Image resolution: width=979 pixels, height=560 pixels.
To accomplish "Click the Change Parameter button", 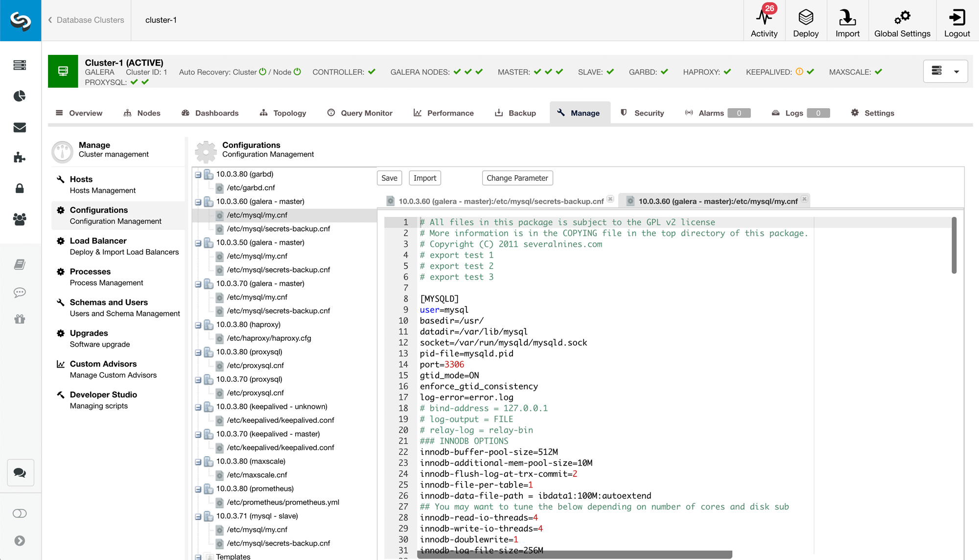I will tap(517, 178).
